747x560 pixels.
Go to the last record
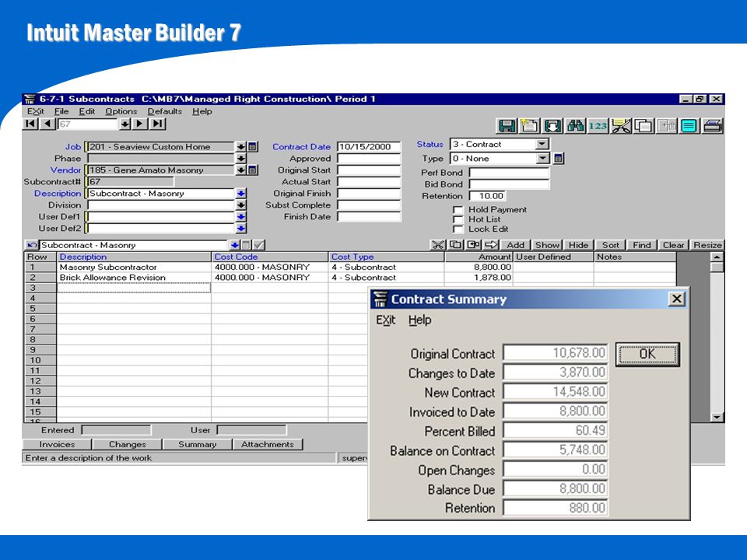click(x=157, y=124)
